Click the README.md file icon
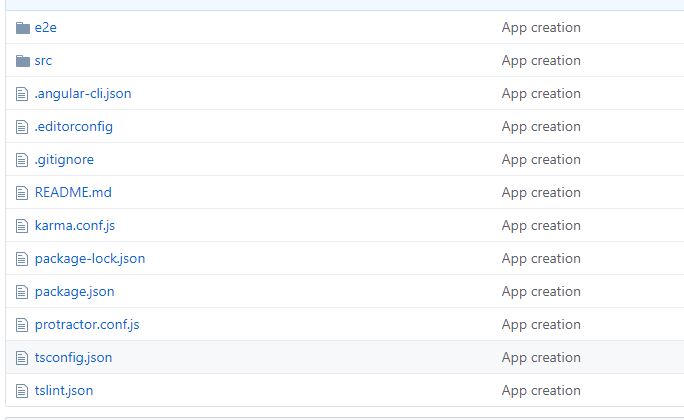The height and width of the screenshot is (420, 684). (23, 193)
